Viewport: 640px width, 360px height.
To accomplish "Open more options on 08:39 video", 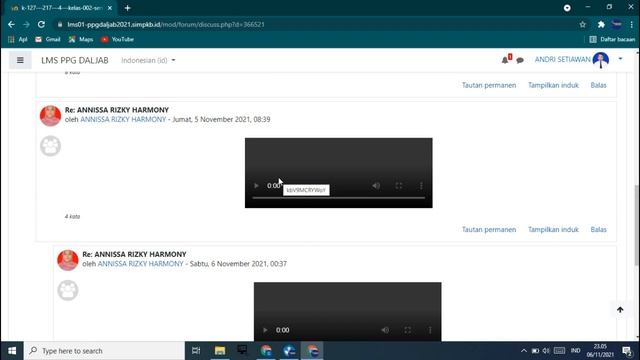I will (x=421, y=186).
